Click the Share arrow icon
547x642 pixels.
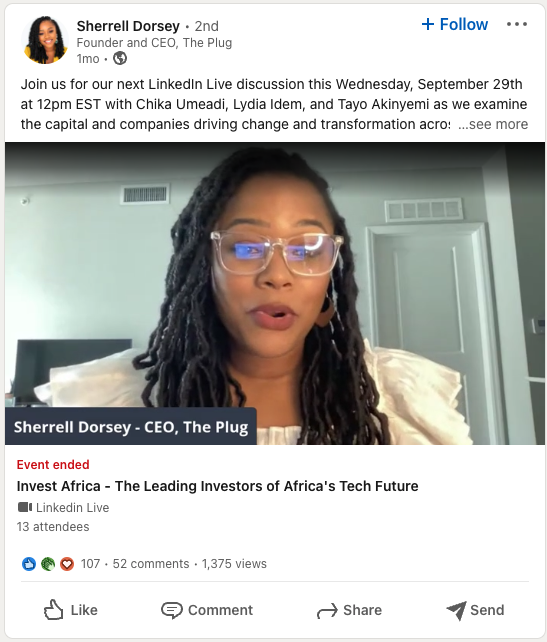click(x=327, y=610)
